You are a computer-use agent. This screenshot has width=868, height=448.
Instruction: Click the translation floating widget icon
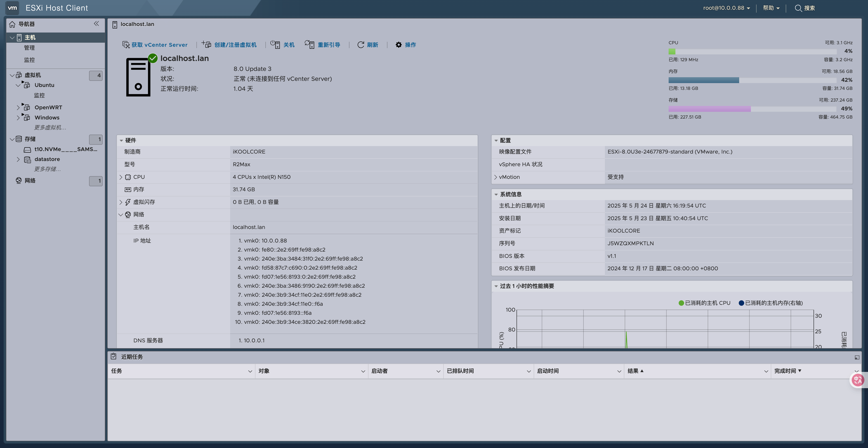click(858, 380)
